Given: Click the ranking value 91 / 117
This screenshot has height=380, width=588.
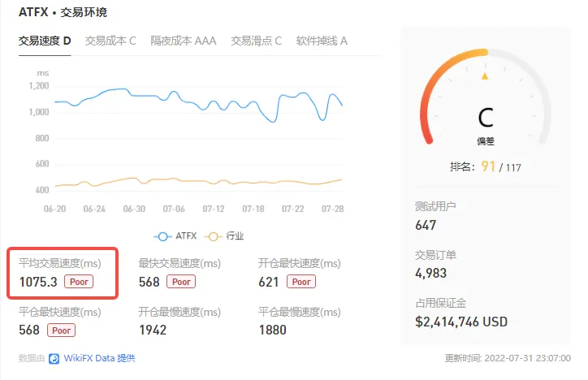Looking at the screenshot, I should (x=501, y=166).
